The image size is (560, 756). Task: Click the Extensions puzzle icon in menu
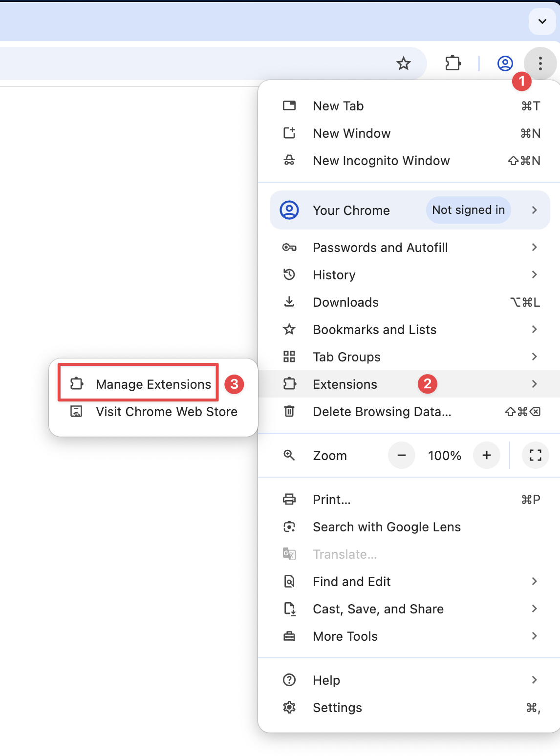click(x=289, y=384)
